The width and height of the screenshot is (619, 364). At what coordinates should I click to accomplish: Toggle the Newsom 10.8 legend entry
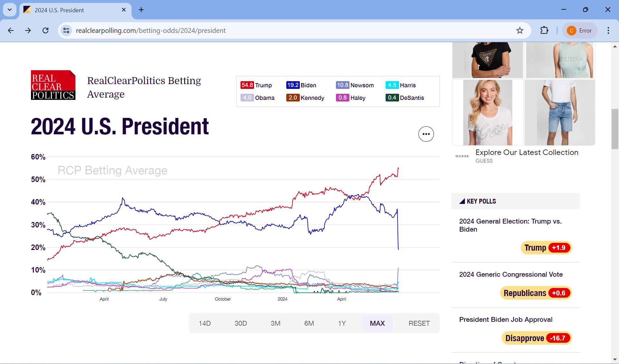(355, 85)
